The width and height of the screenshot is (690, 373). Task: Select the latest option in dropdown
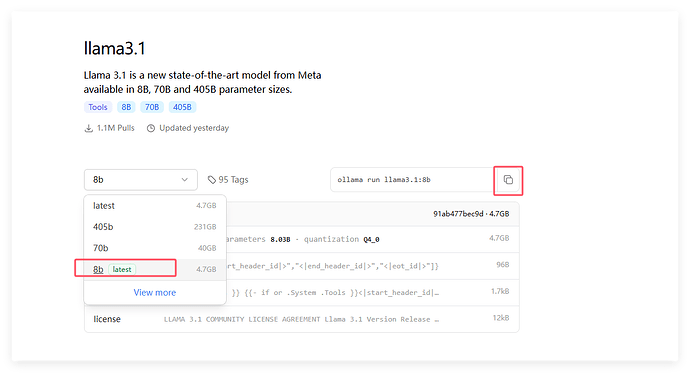tap(155, 206)
